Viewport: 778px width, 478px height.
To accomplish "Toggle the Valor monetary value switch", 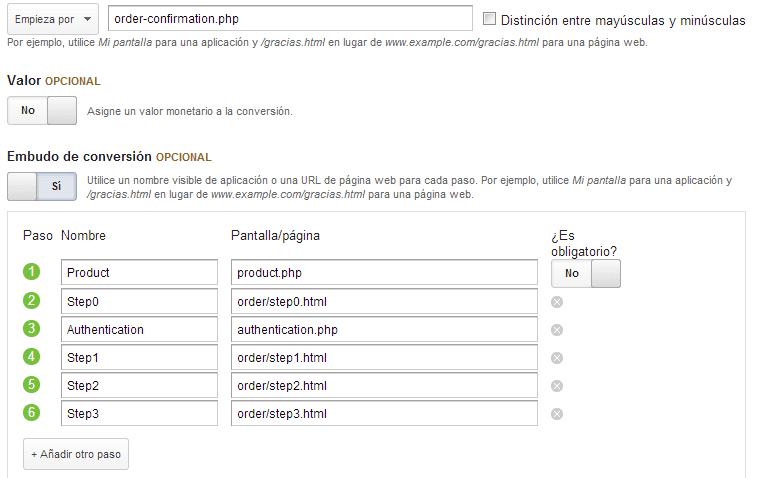I will (42, 111).
